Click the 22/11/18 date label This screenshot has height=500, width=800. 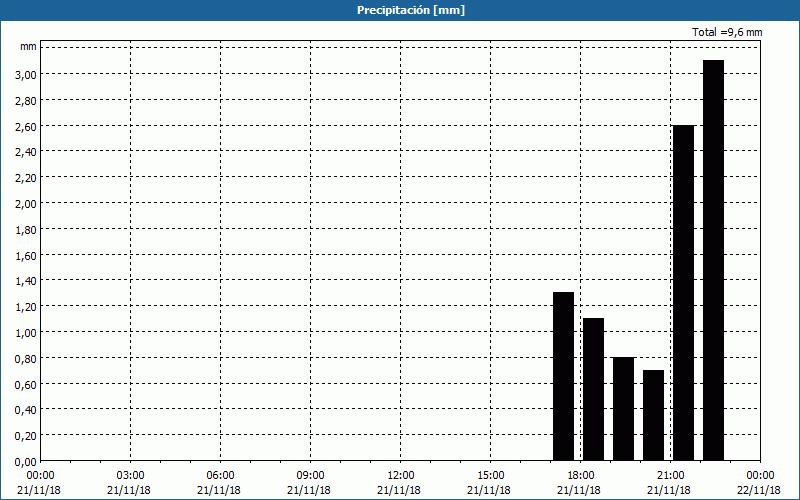click(x=759, y=490)
